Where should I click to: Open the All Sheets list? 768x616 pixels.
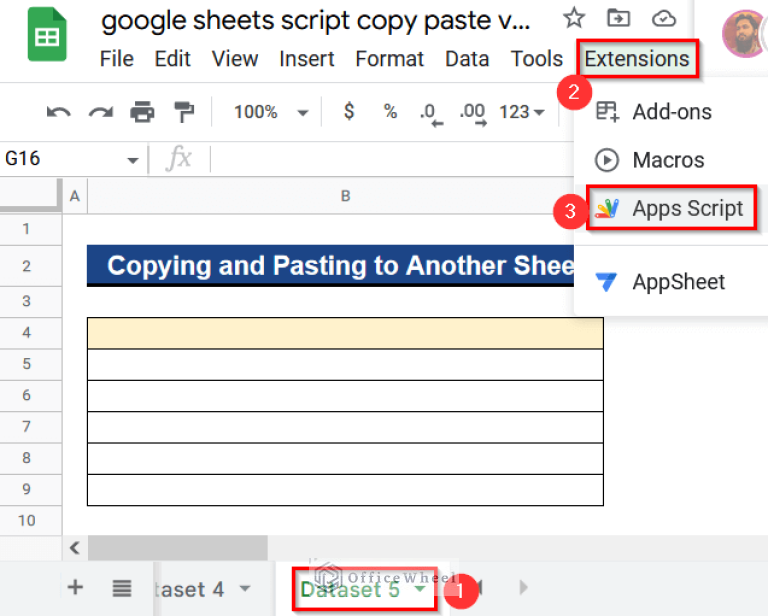pos(121,588)
